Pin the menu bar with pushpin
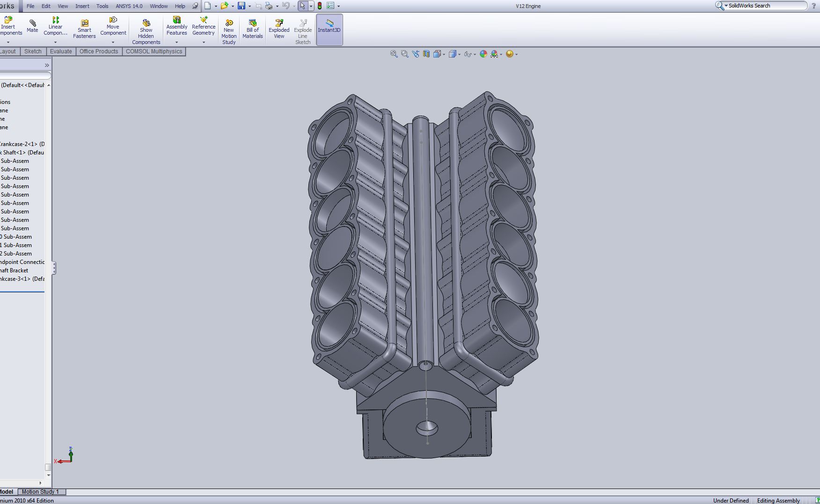820x504 pixels. coord(195,6)
